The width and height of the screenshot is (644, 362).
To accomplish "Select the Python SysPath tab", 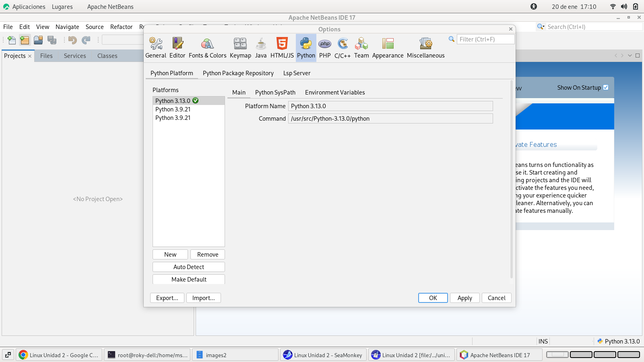I will click(275, 93).
